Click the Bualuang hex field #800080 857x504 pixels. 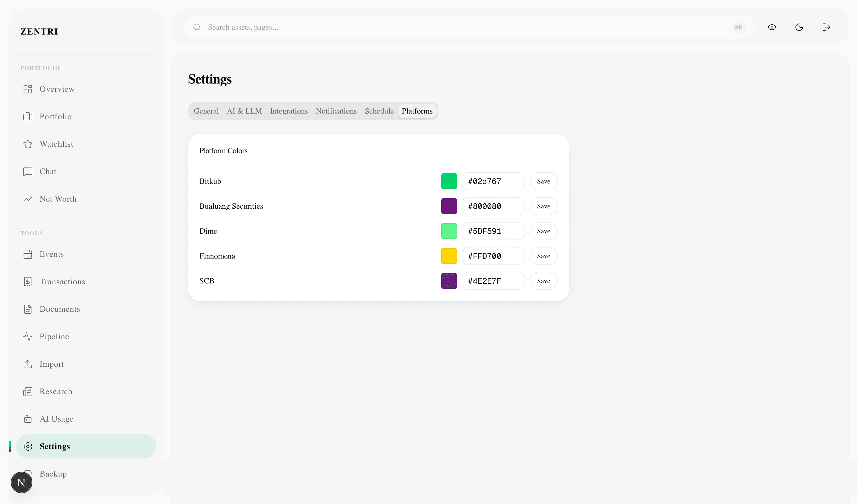(x=493, y=206)
